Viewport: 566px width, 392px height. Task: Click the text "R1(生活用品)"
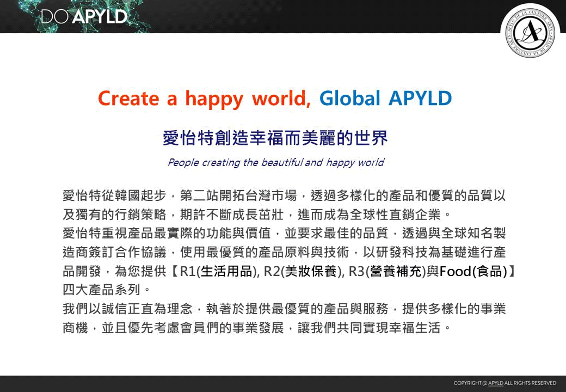pyautogui.click(x=219, y=272)
